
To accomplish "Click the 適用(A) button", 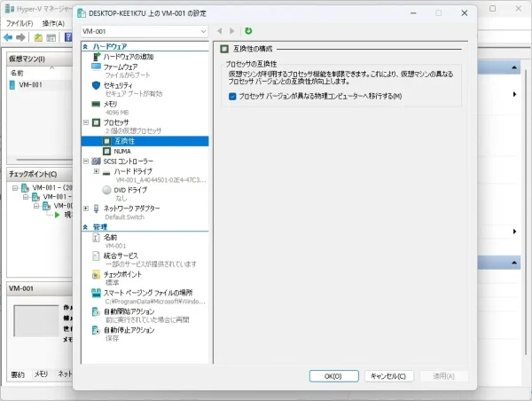I will [444, 376].
